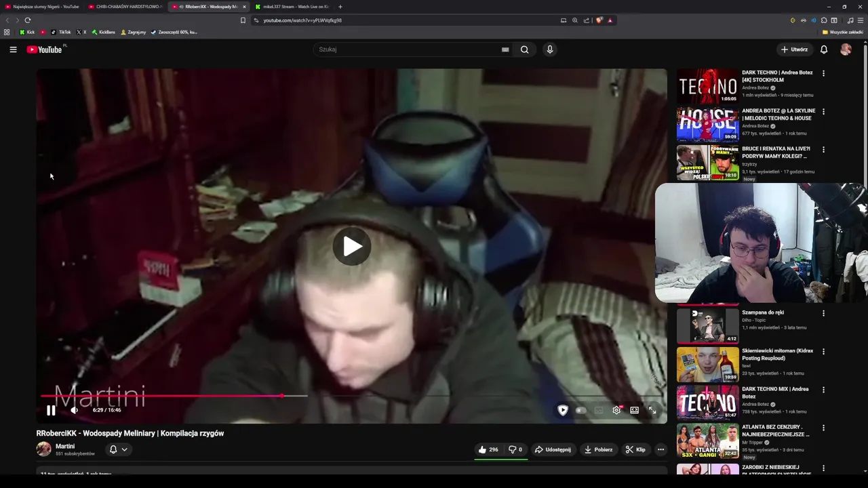Open the TikTok bookmark
Screen dimensions: 868x488
[x=61, y=32]
